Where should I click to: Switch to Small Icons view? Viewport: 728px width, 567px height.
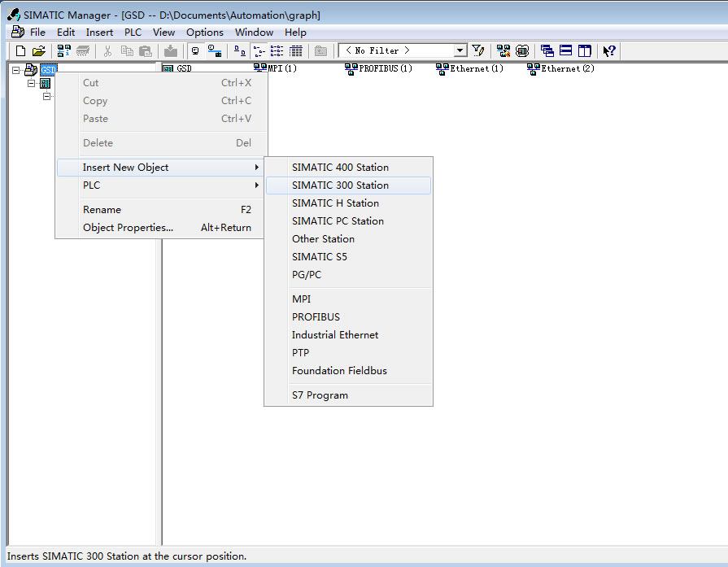[259, 50]
